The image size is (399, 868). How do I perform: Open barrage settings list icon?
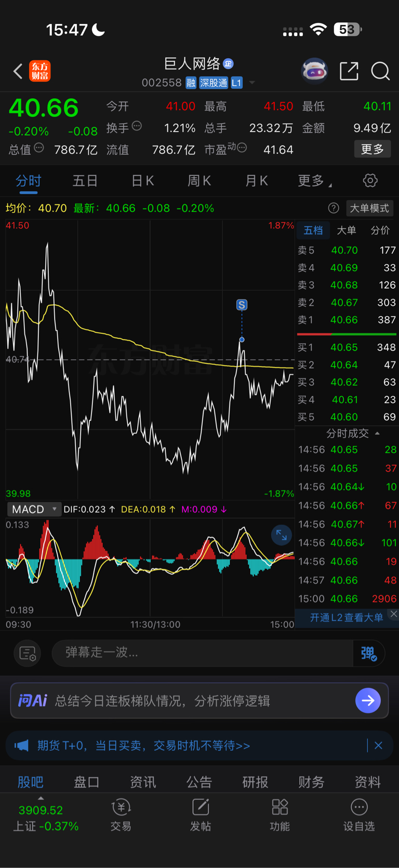28,653
